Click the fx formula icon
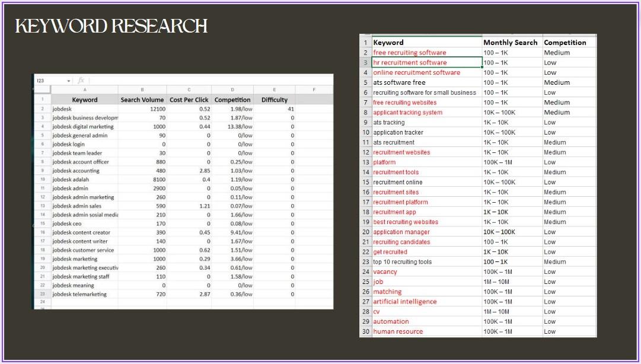The image size is (641, 364). pyautogui.click(x=81, y=81)
